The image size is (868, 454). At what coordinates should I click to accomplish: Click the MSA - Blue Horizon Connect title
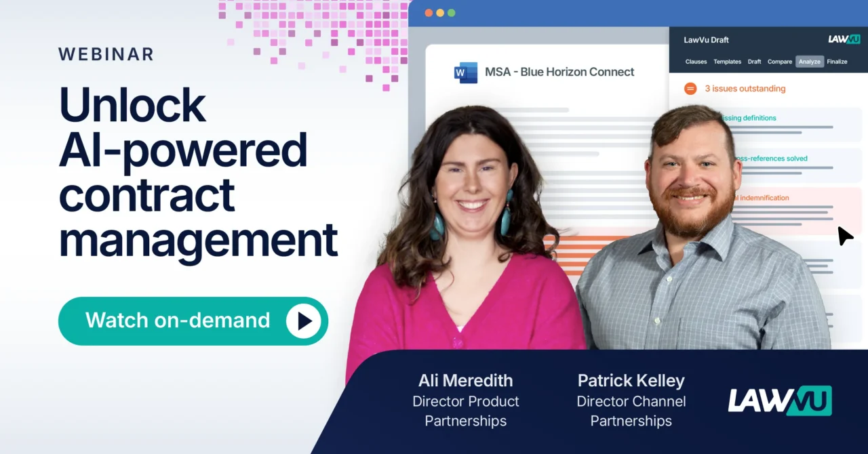[559, 72]
